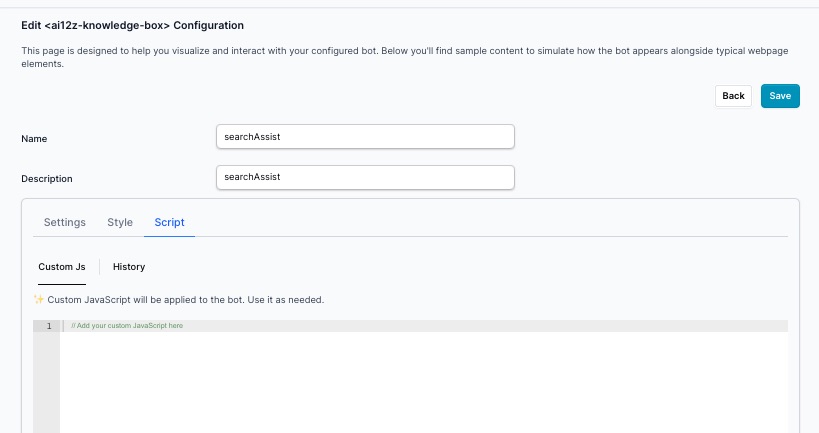Save the bot configuration
819x433 pixels.
pos(780,96)
